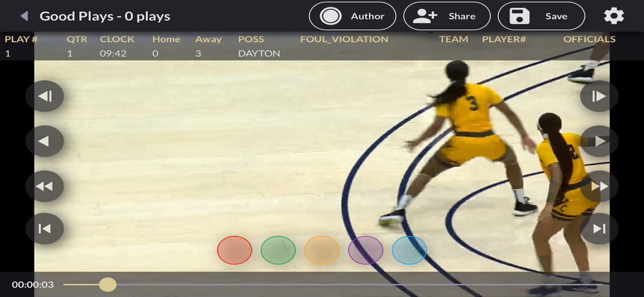Click the CLOCK column header
Screen dimensions: 644x297
117,40
